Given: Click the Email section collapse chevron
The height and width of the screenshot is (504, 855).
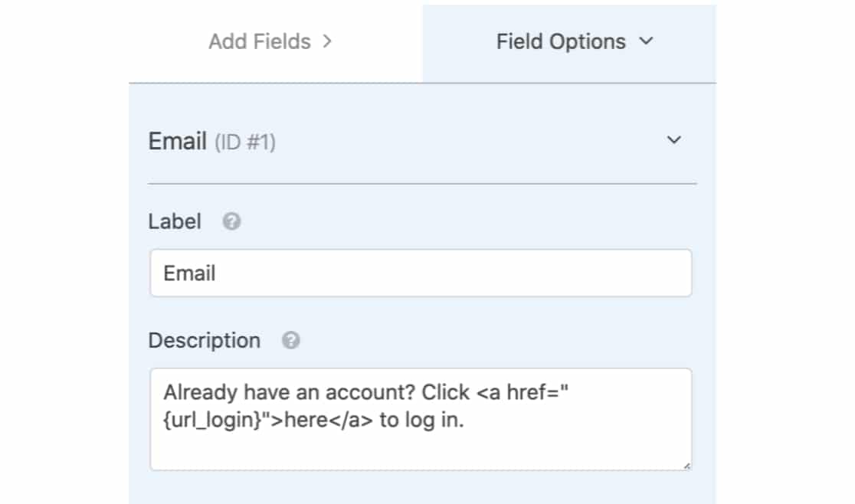Looking at the screenshot, I should tap(673, 140).
